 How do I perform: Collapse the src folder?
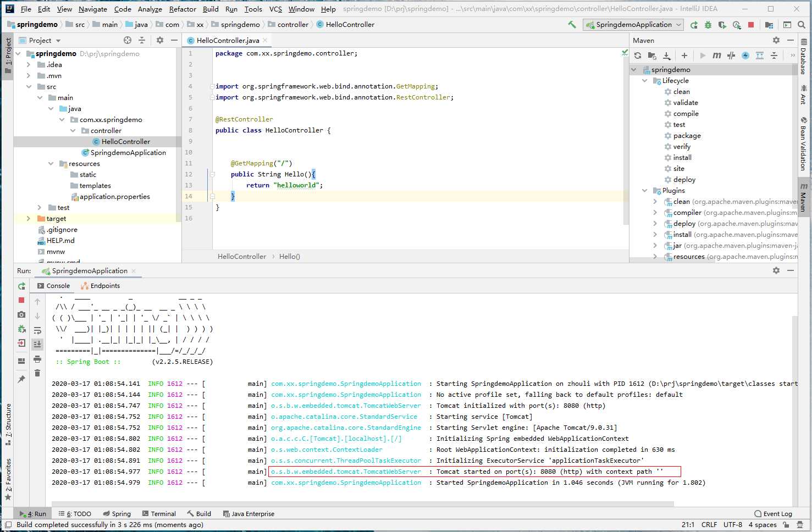click(x=29, y=87)
